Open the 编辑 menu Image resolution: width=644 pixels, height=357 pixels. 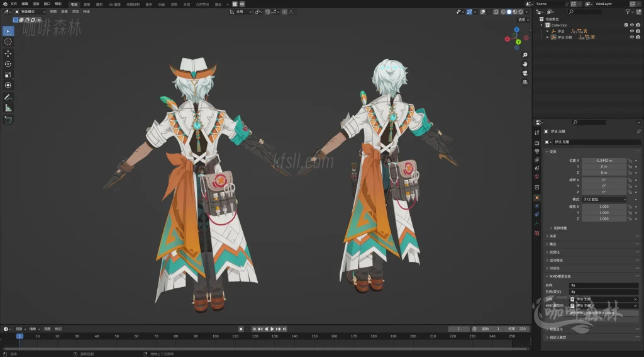25,4
